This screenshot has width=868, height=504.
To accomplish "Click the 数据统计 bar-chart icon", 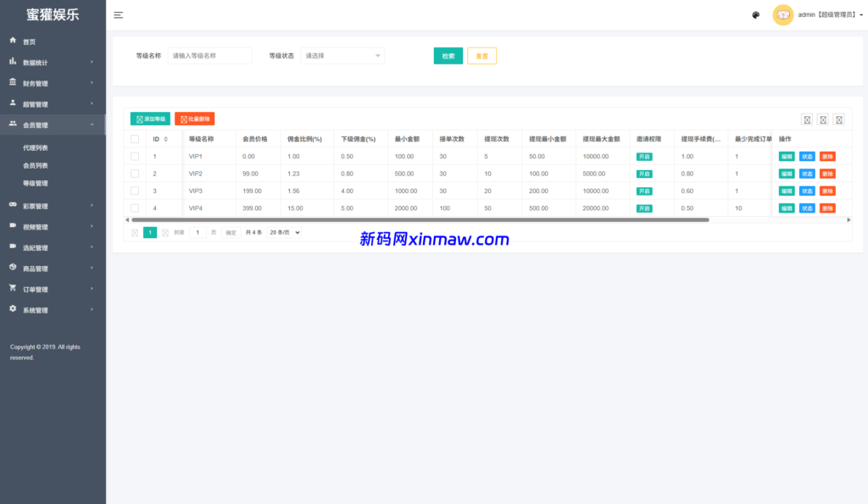I will (12, 61).
